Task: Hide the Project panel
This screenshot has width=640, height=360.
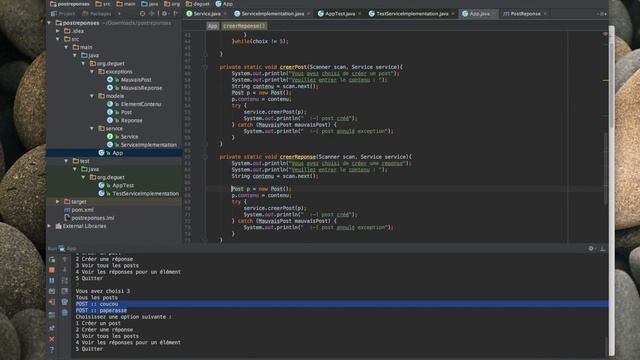Action: (x=176, y=13)
